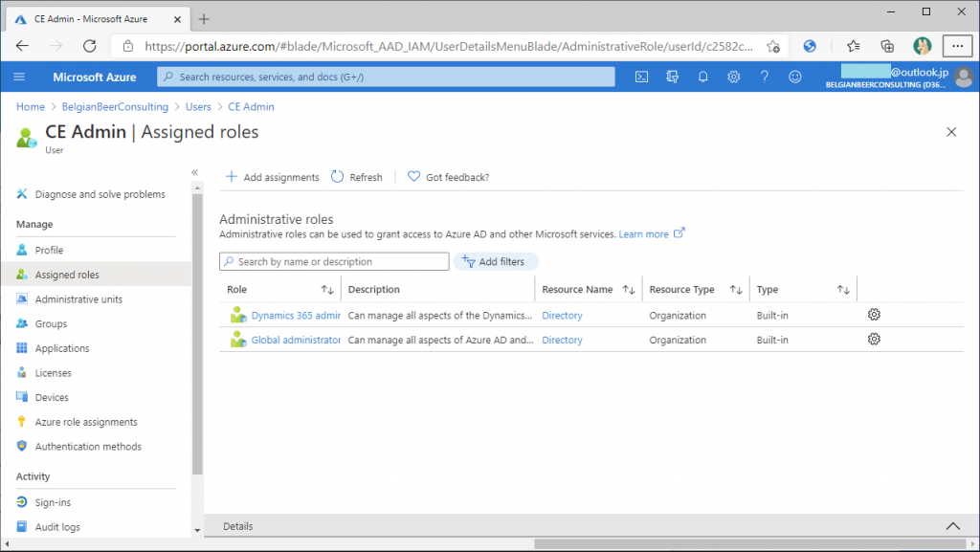Open Dynamics 365 admin role link
The width and height of the screenshot is (980, 552).
click(296, 316)
